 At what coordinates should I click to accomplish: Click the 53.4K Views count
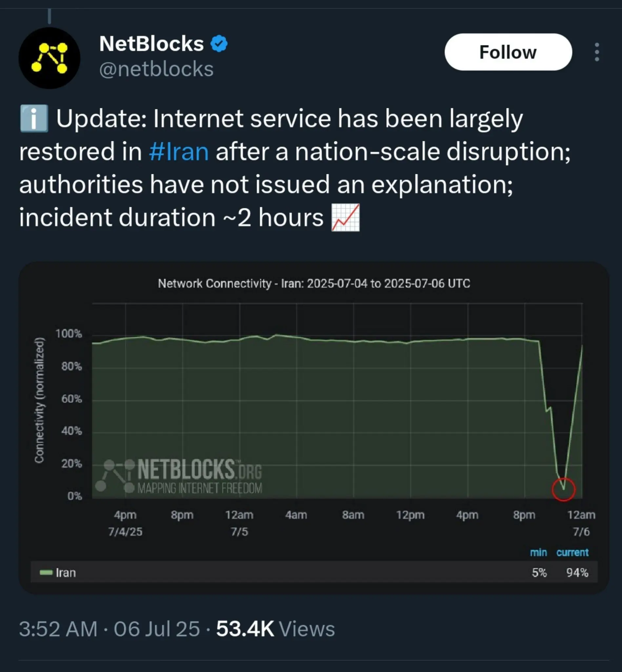(275, 629)
